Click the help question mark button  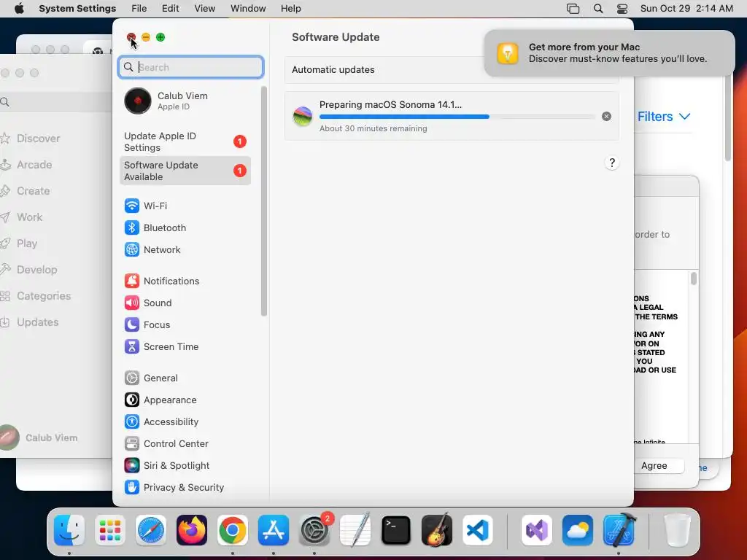(612, 163)
